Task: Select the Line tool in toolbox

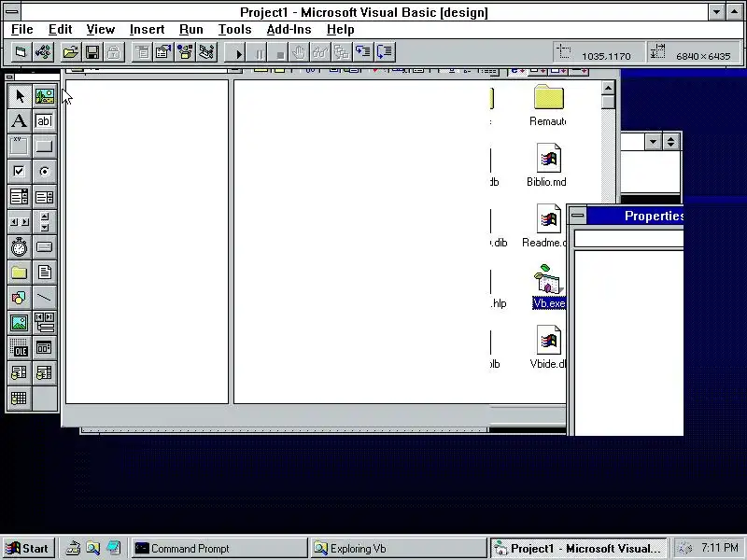Action: click(45, 298)
